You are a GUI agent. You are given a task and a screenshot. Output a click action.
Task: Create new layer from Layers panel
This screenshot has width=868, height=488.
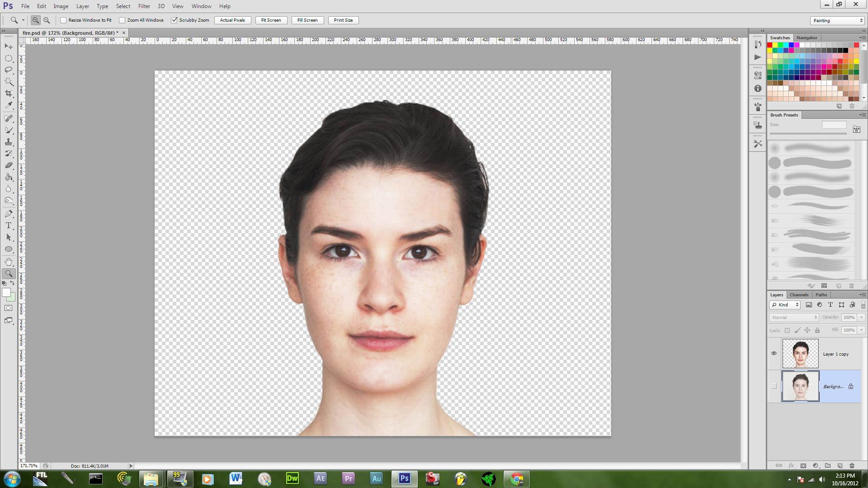pos(840,465)
